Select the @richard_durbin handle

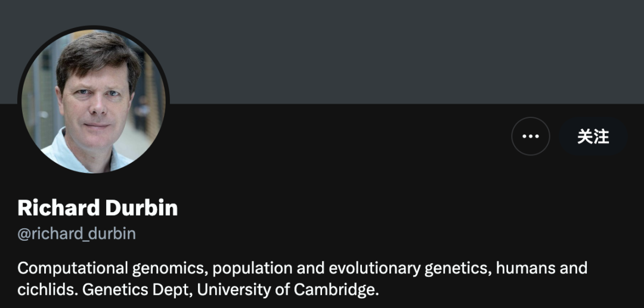coord(77,234)
